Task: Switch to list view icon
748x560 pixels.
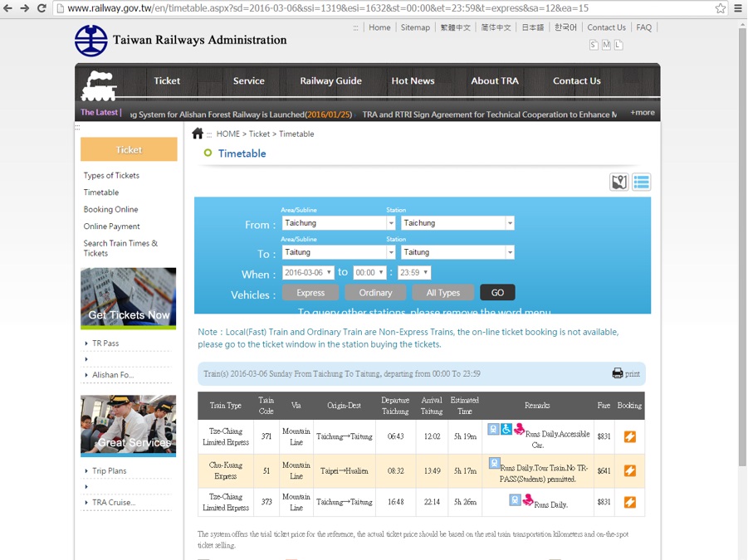Action: [x=641, y=182]
